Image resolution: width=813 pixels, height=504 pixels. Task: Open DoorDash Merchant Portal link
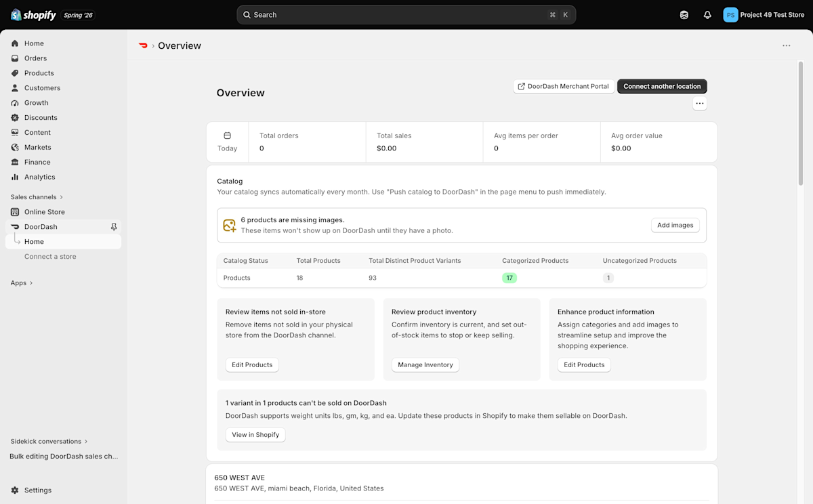[564, 86]
